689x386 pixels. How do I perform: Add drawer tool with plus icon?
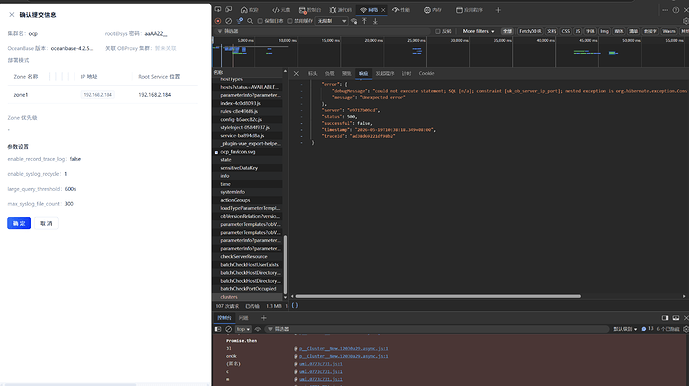[264, 318]
